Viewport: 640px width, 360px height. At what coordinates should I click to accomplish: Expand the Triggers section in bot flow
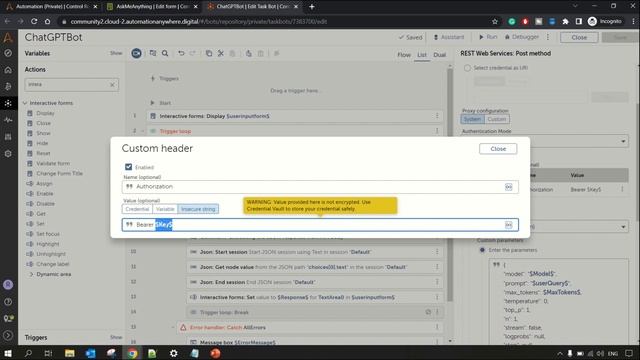(x=153, y=78)
